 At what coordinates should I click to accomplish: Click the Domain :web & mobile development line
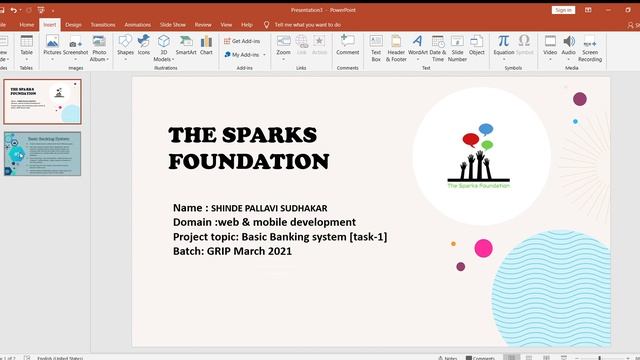[x=264, y=222]
